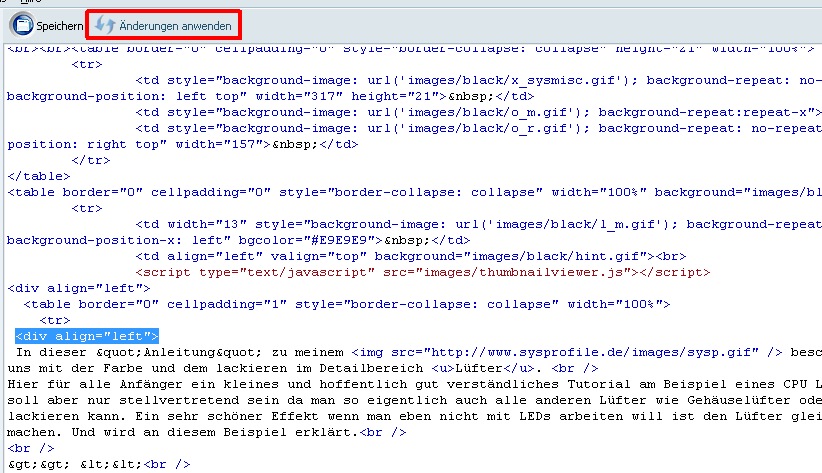Click the line starting 'lackieren kann. Ein sehr'

point(414,417)
